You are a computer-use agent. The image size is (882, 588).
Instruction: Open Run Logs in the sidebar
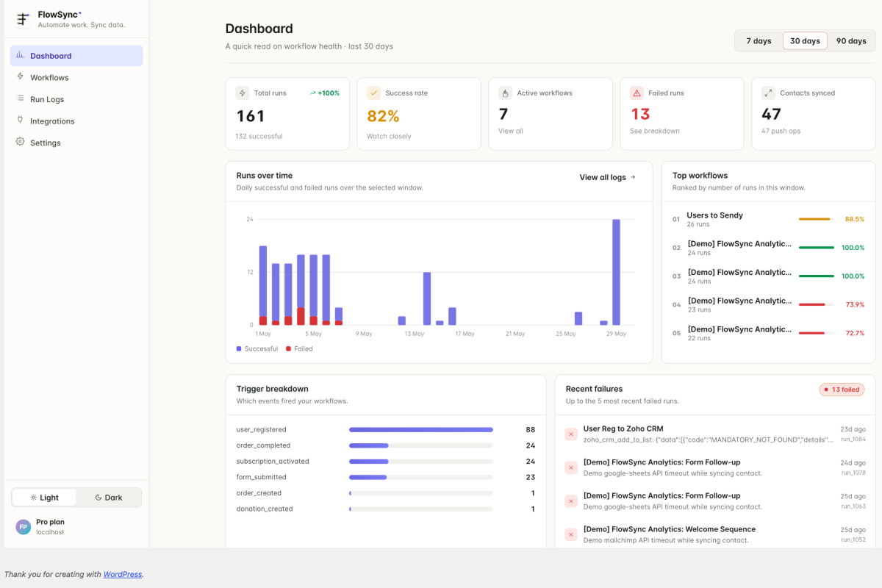coord(76,99)
